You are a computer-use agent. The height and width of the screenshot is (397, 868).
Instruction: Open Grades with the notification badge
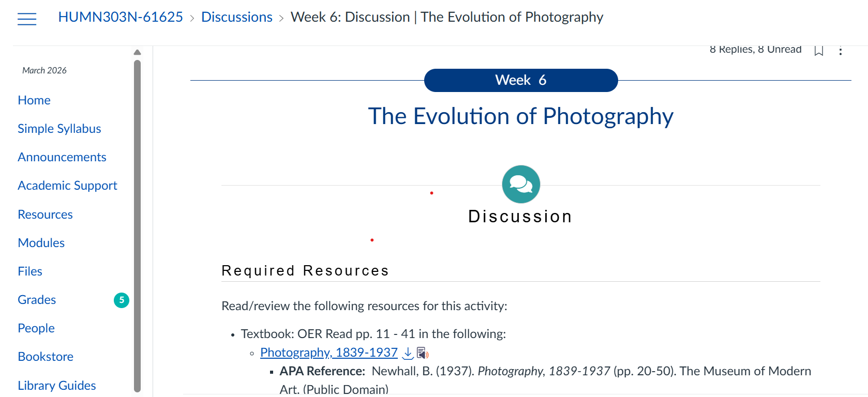click(36, 299)
